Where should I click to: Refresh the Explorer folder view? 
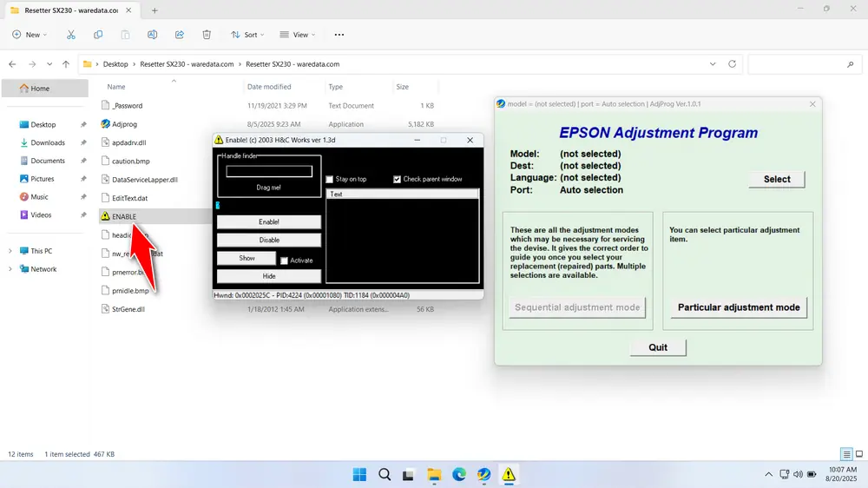732,64
